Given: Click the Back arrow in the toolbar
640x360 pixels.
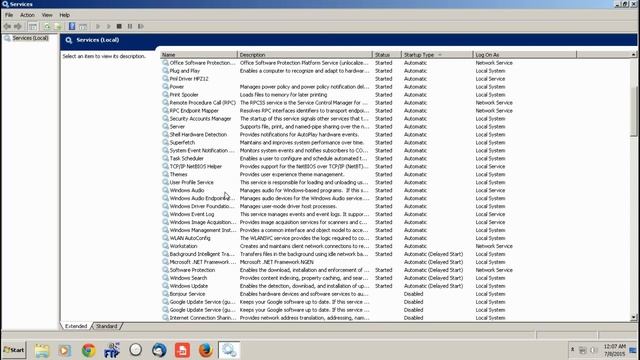Looking at the screenshot, I should pyautogui.click(x=7, y=27).
